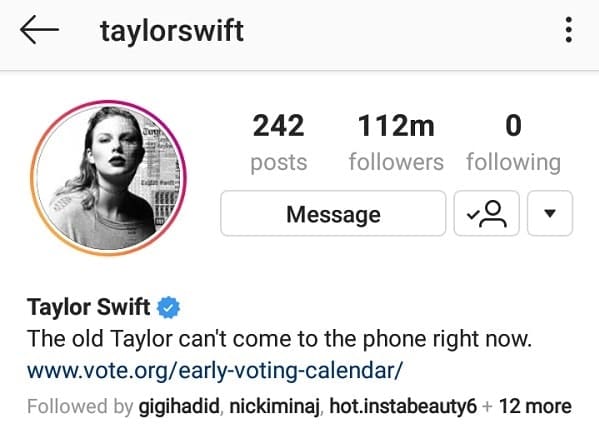Click the followers label text
Image resolution: width=599 pixels, height=439 pixels.
click(x=396, y=162)
